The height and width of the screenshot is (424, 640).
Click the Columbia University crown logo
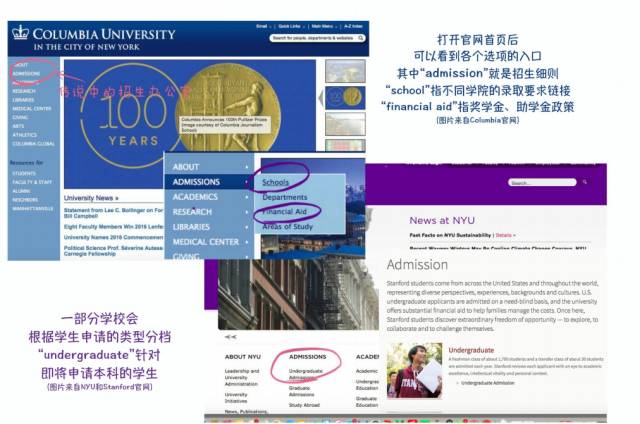click(20, 33)
